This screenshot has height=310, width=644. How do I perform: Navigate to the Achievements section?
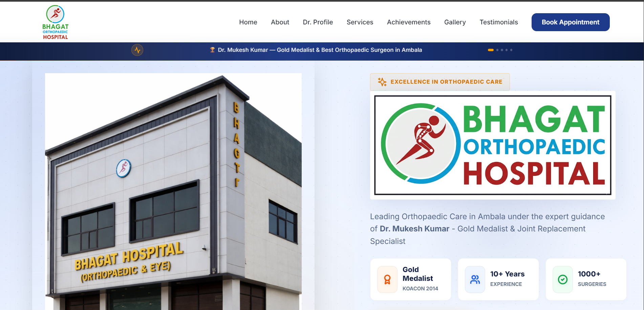click(408, 22)
